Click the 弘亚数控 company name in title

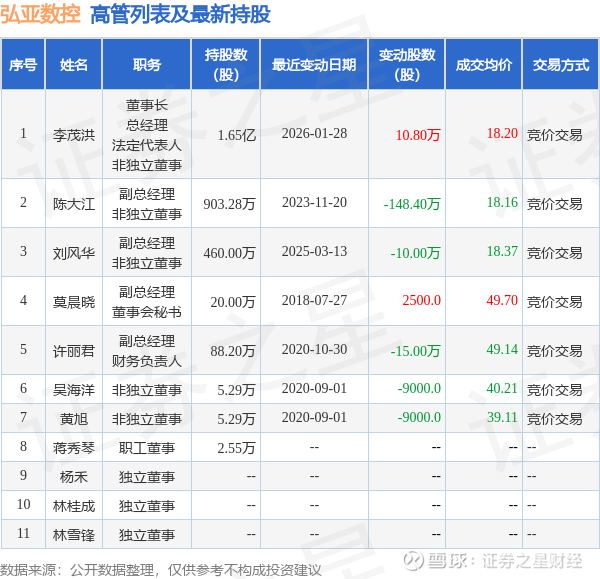[x=40, y=15]
